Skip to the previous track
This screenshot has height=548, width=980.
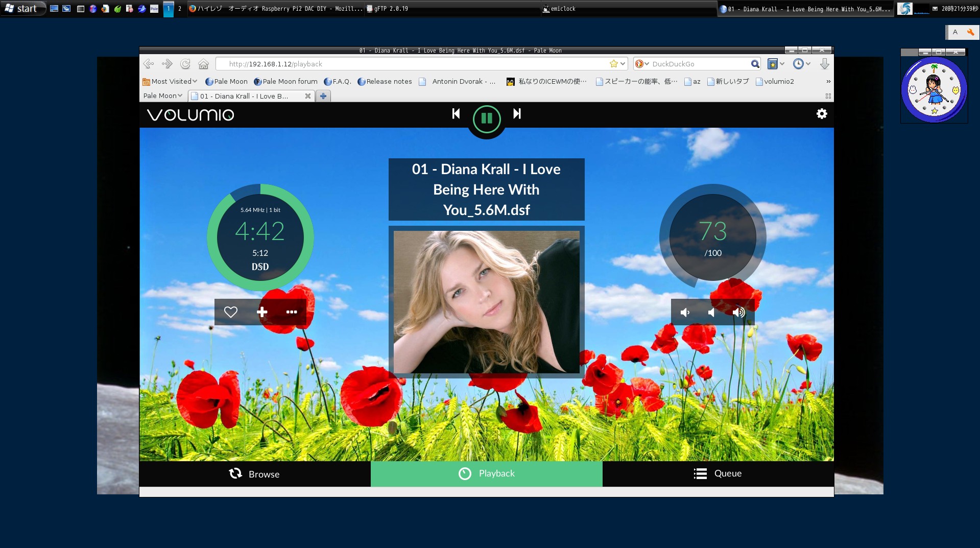[x=456, y=114]
